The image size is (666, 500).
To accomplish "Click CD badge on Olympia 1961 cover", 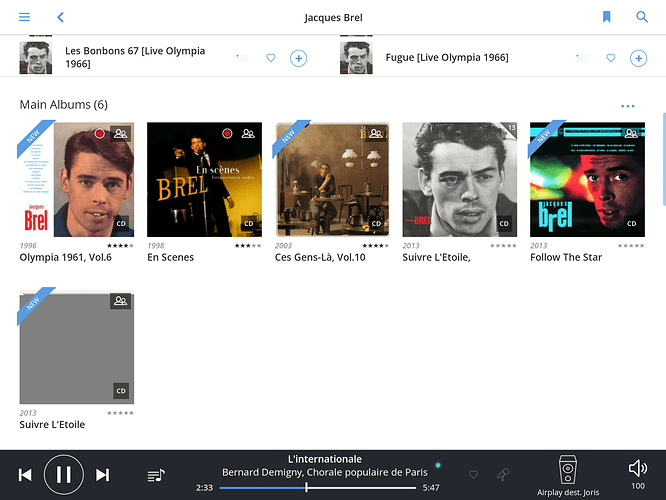I will click(x=121, y=223).
